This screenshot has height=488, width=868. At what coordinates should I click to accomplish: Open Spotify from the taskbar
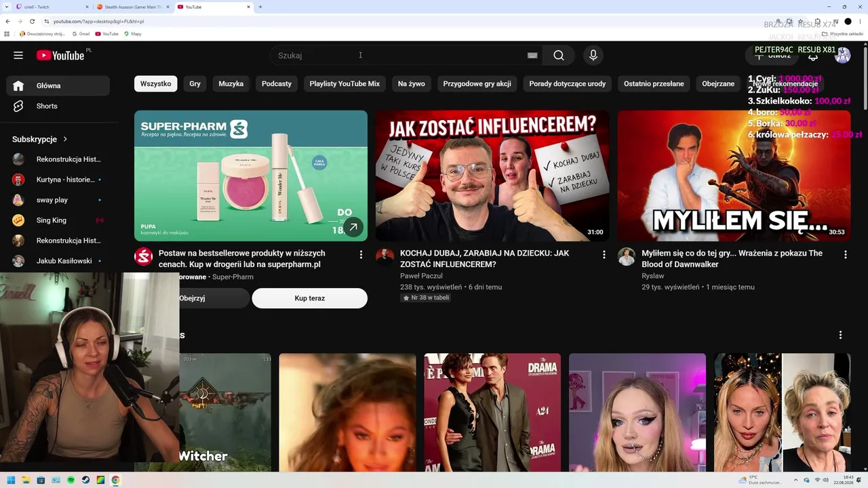tap(70, 480)
